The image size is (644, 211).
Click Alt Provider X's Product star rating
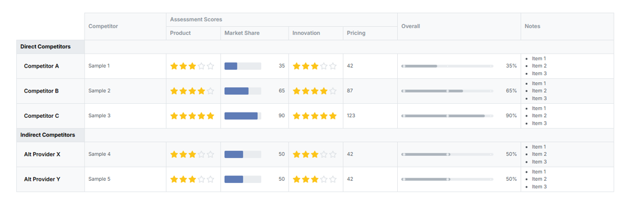(192, 154)
